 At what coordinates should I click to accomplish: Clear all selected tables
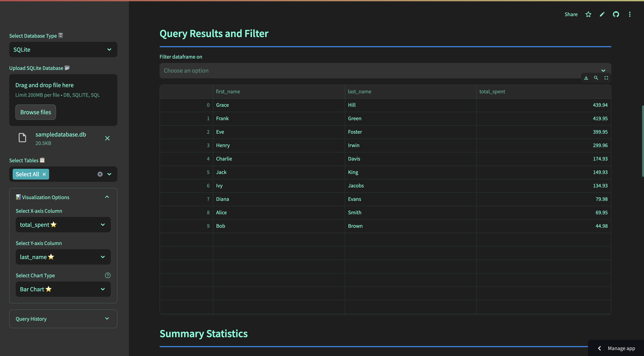click(x=100, y=174)
